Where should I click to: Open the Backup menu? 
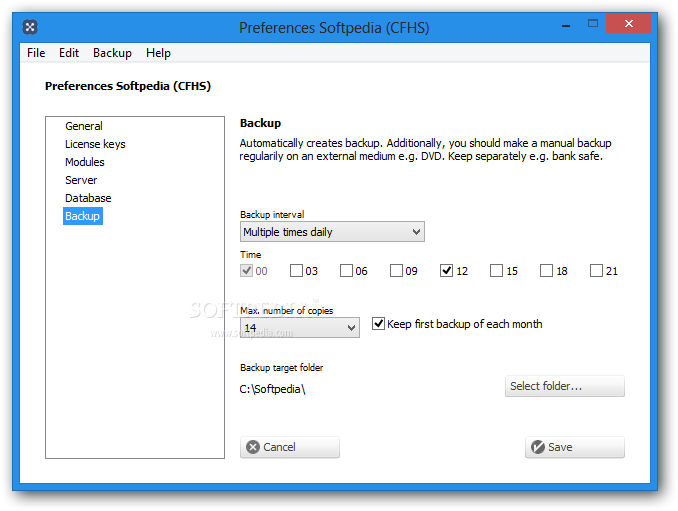click(x=112, y=53)
